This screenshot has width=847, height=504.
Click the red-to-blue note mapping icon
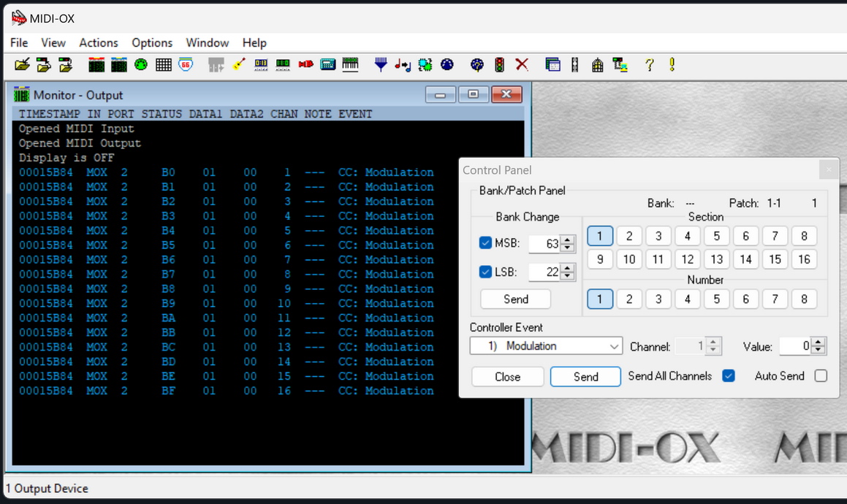point(403,65)
